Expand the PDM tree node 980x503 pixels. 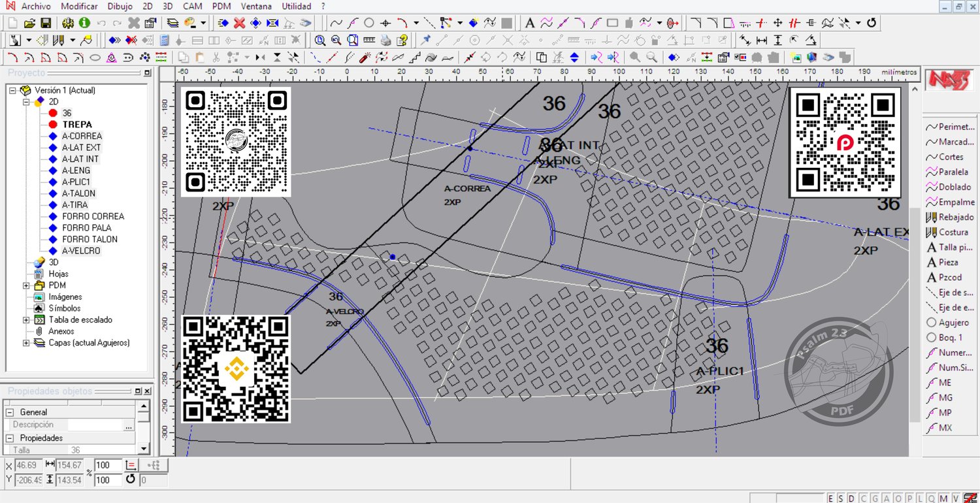click(x=26, y=285)
